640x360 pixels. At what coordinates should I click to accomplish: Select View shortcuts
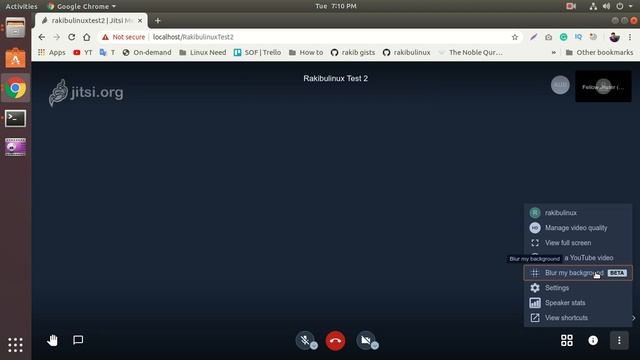[578, 318]
